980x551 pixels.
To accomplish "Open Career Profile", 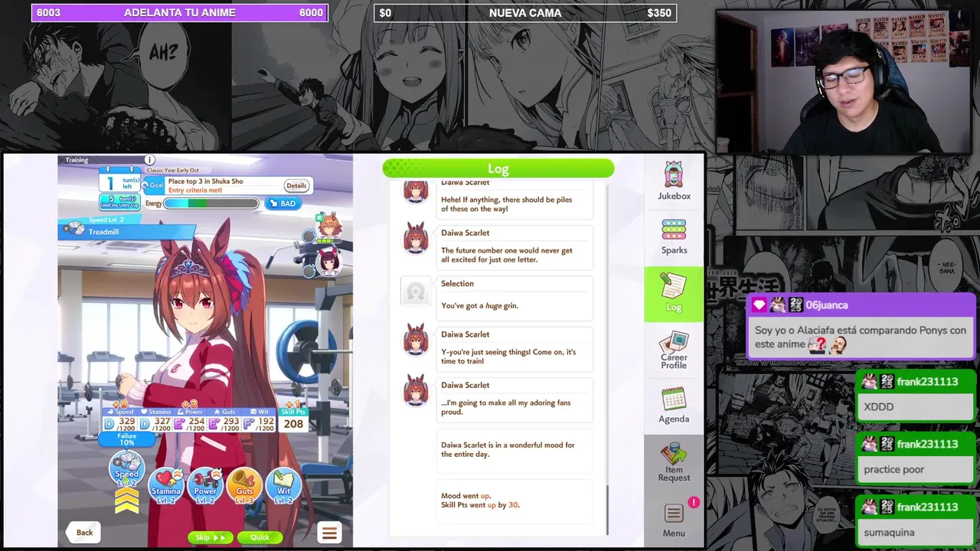I will pos(674,350).
